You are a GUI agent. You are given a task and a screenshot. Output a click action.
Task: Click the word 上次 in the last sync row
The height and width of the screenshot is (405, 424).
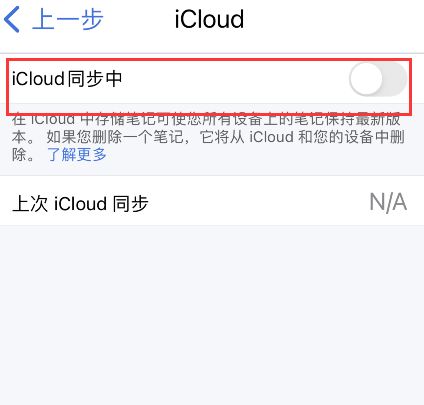pyautogui.click(x=30, y=203)
